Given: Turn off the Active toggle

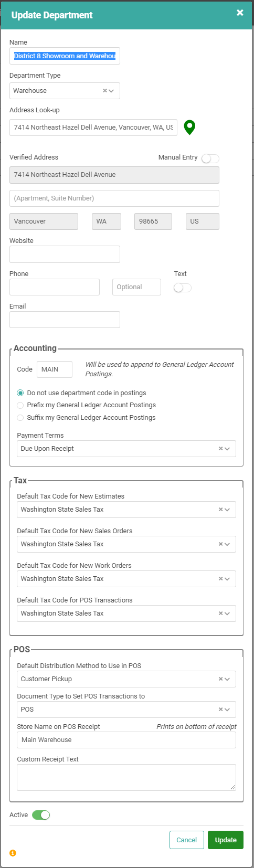Looking at the screenshot, I should 41,815.
